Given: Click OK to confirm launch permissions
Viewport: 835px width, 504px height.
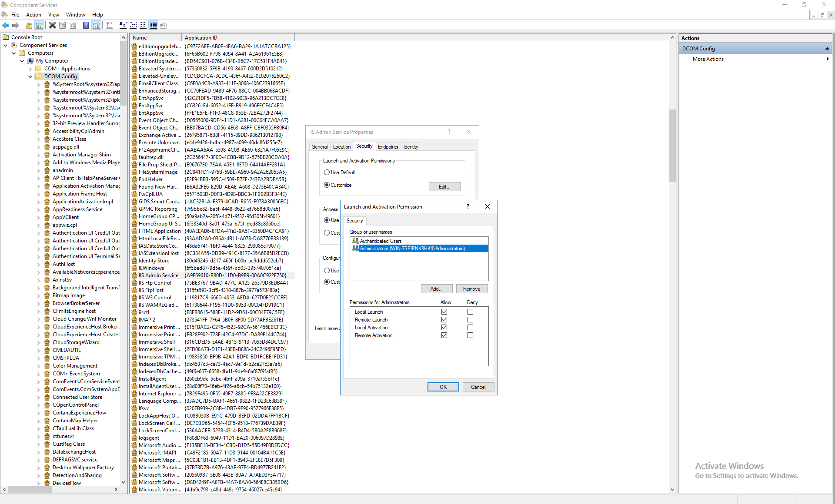Looking at the screenshot, I should (443, 387).
